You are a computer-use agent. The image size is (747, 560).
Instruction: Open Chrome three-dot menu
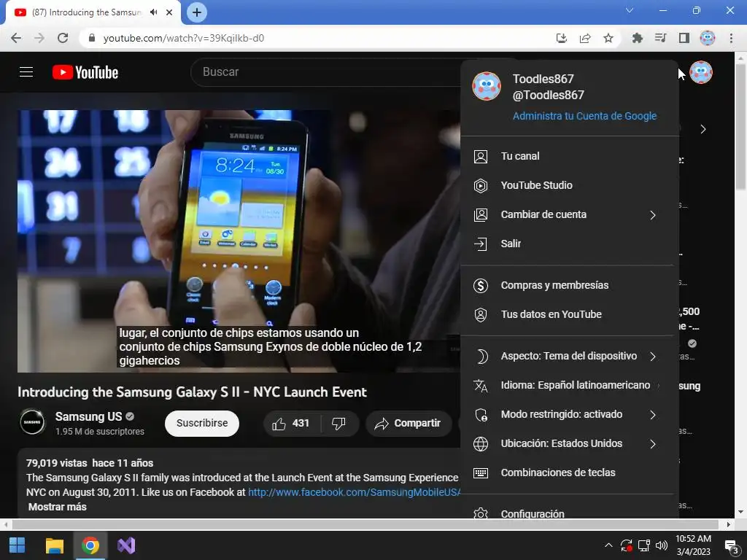731,38
